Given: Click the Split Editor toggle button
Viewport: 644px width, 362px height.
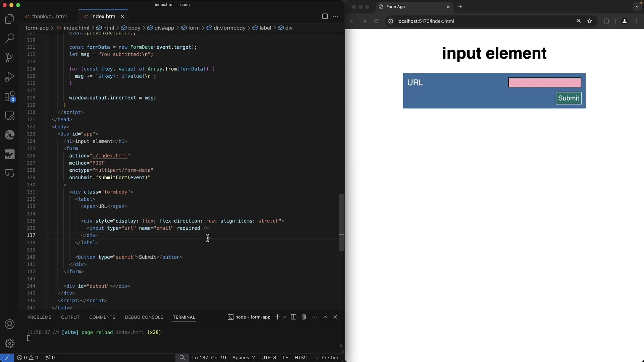Looking at the screenshot, I should [x=325, y=16].
